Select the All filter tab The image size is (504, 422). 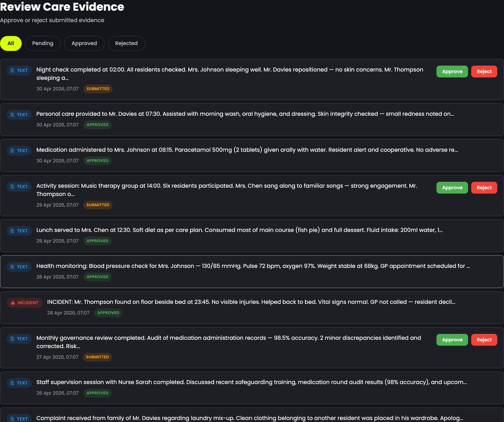(11, 43)
